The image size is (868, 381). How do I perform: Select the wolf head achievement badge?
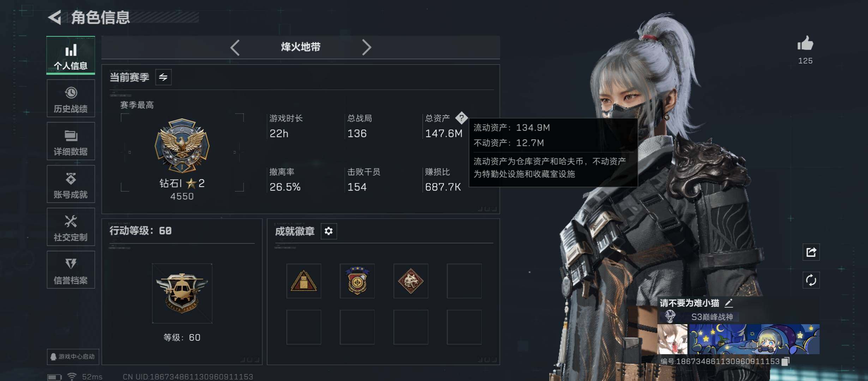411,281
